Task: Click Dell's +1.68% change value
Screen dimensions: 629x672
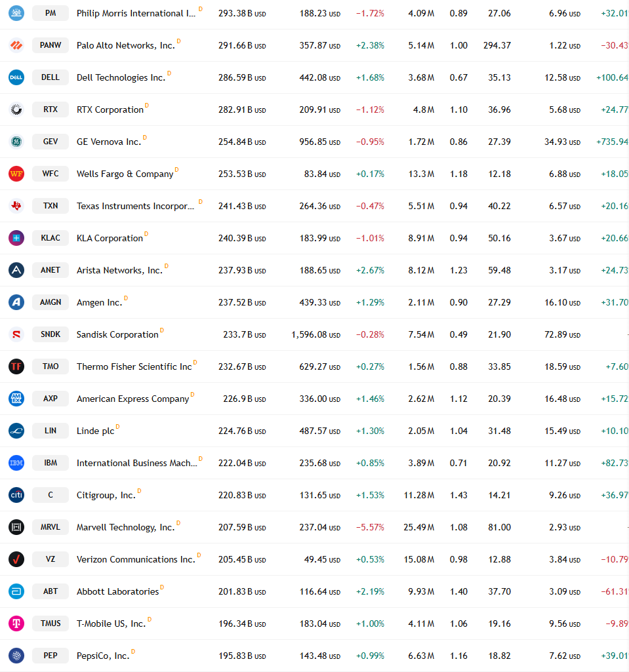Action: click(x=370, y=78)
